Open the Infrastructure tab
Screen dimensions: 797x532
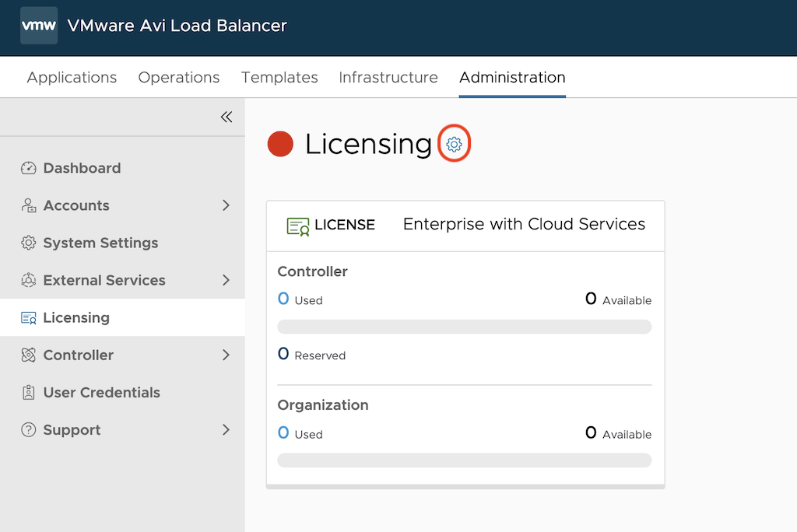(388, 78)
